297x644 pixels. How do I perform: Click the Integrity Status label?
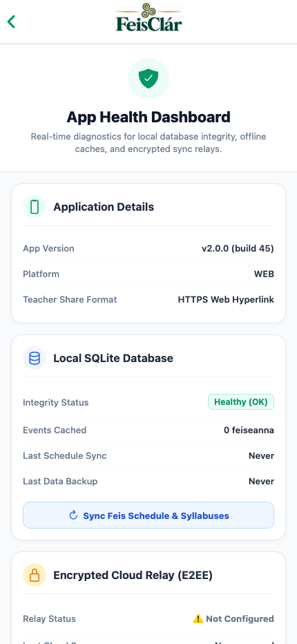click(x=56, y=402)
